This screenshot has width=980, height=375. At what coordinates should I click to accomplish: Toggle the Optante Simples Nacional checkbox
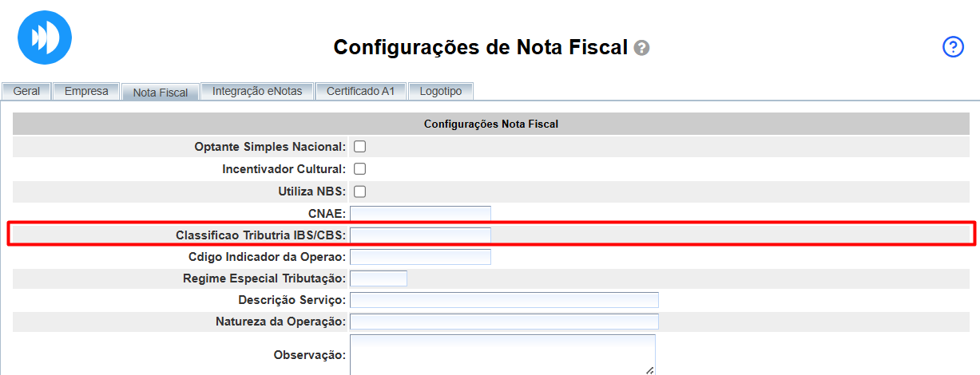(359, 147)
